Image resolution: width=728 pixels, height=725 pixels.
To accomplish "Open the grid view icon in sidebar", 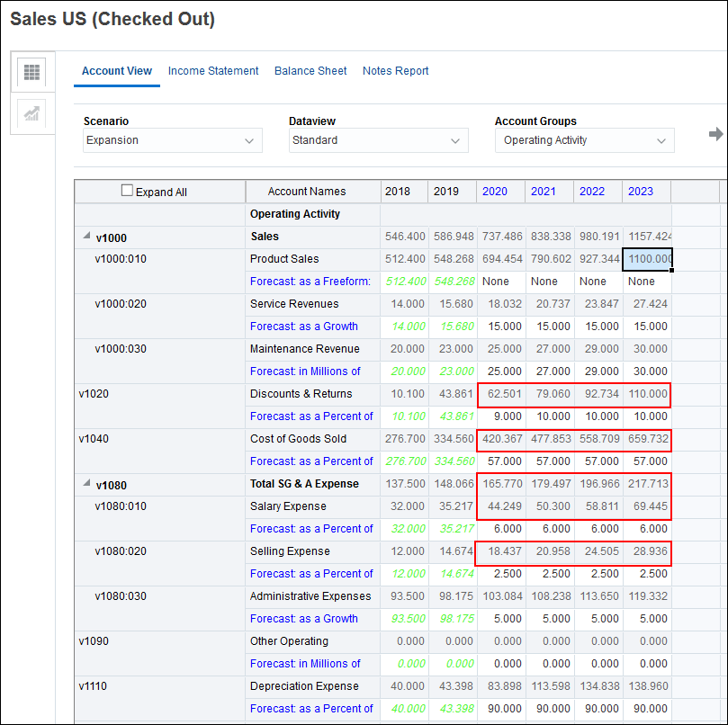I will click(31, 72).
